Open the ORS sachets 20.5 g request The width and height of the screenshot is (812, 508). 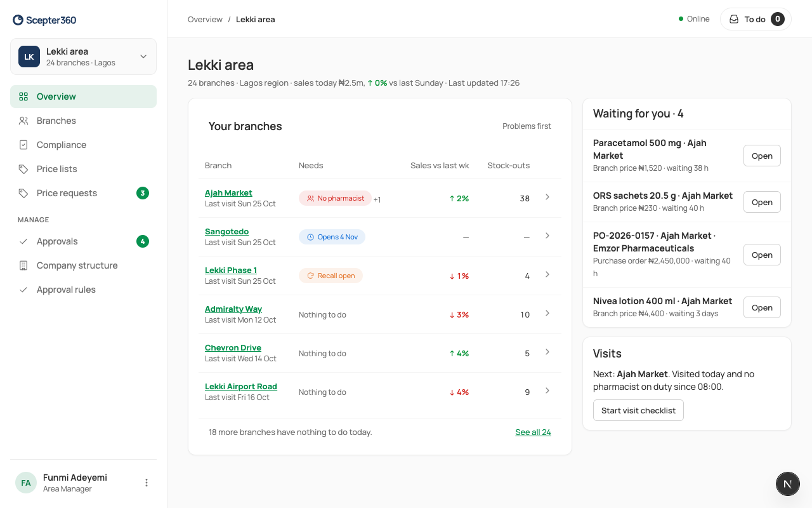(x=762, y=202)
